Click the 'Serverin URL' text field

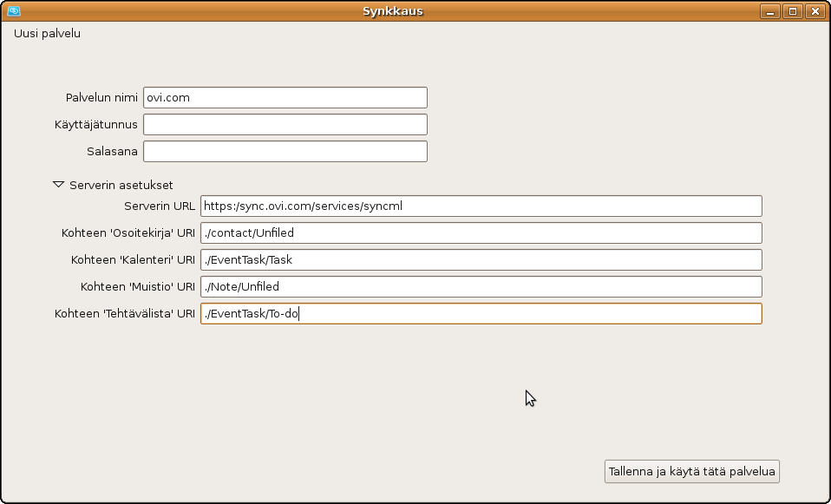481,206
